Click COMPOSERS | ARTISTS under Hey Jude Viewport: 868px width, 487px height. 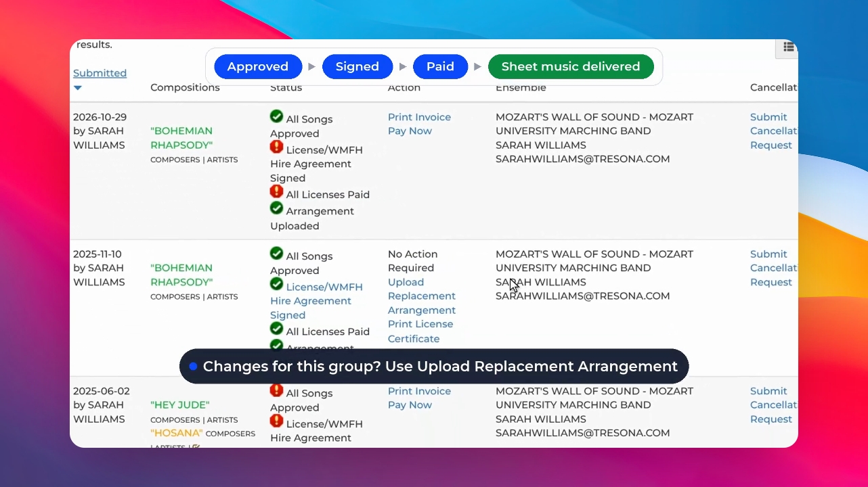pyautogui.click(x=194, y=420)
